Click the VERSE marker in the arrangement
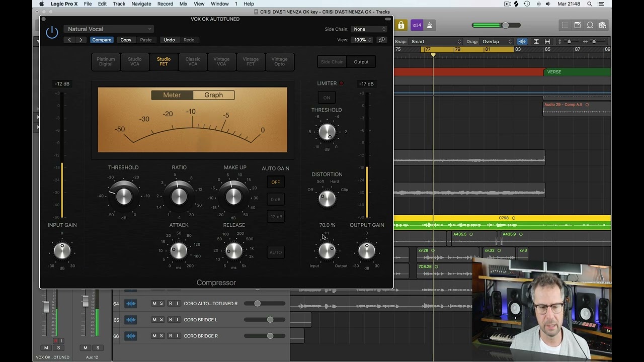Image resolution: width=644 pixels, height=362 pixels. pyautogui.click(x=577, y=72)
